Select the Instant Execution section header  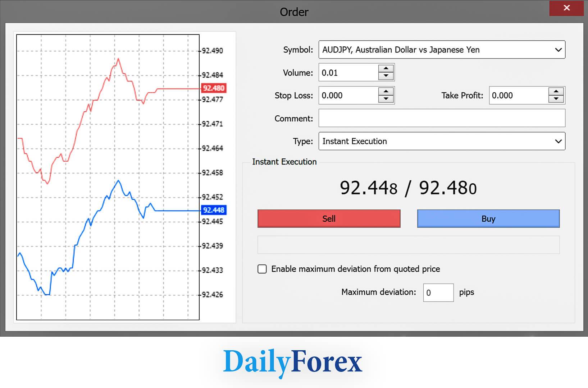point(284,162)
